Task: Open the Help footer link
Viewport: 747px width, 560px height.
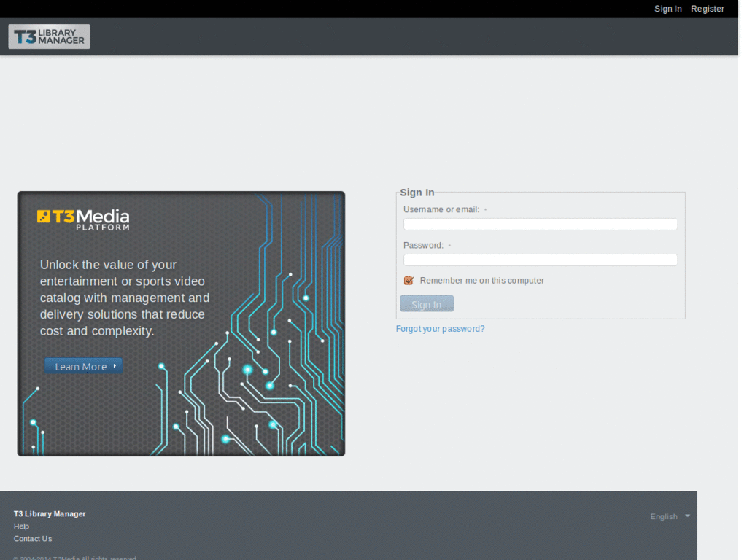Action: click(x=21, y=526)
